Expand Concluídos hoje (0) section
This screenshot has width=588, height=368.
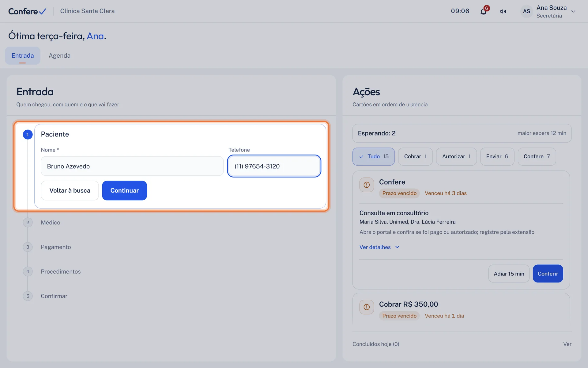coord(376,344)
